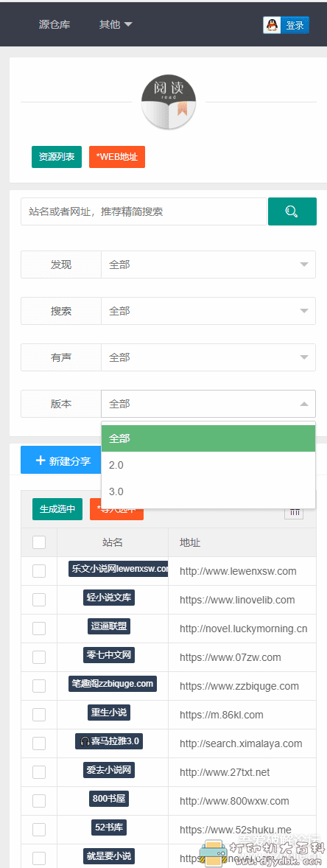Click the *WEB地址 button
Screen dimensions: 327x868
pyautogui.click(x=117, y=157)
